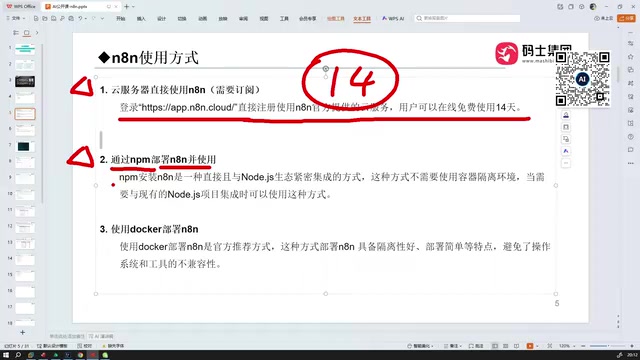Toggle the 批注 comments button
The image size is (640, 360).
[x=476, y=346]
